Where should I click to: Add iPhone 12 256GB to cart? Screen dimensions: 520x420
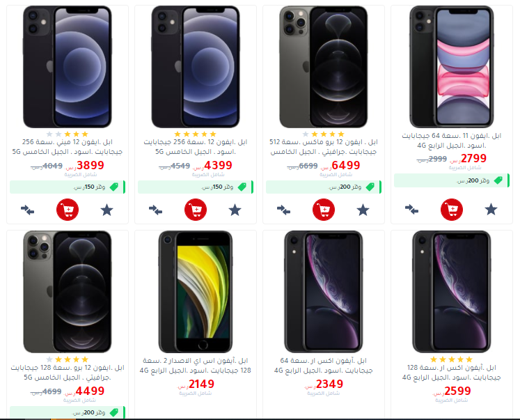click(x=196, y=210)
